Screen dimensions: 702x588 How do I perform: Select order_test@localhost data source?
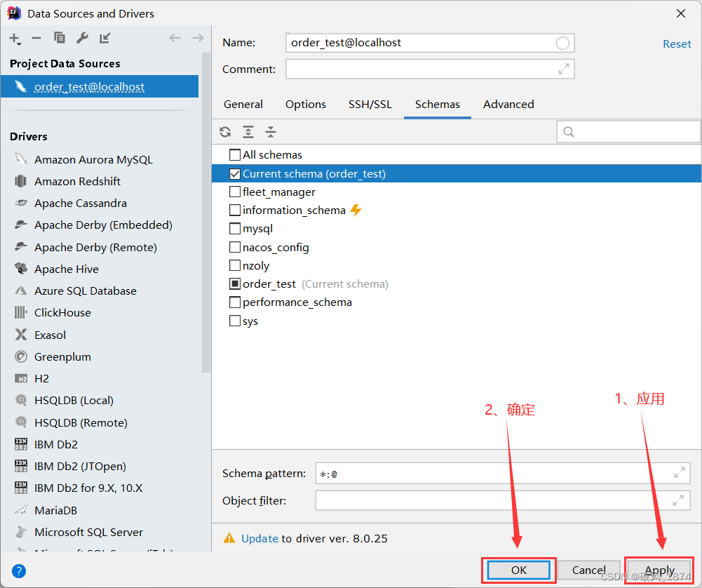(100, 86)
